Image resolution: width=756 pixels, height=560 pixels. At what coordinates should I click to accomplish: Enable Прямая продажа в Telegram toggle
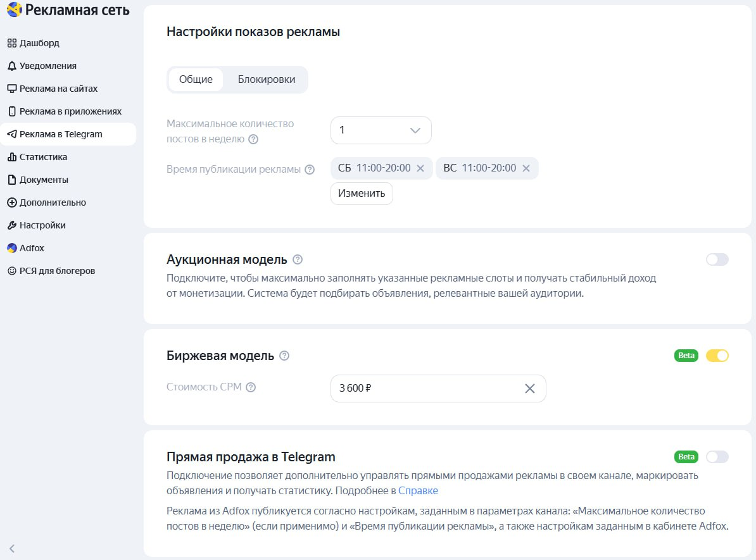click(x=717, y=456)
